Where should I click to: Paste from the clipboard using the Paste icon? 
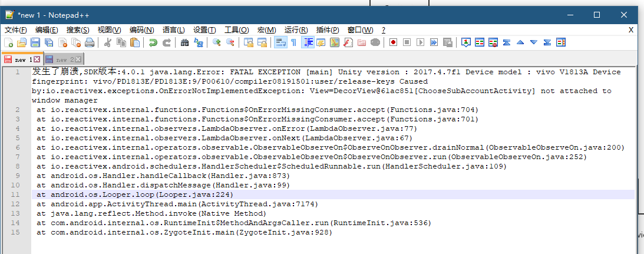tap(135, 42)
